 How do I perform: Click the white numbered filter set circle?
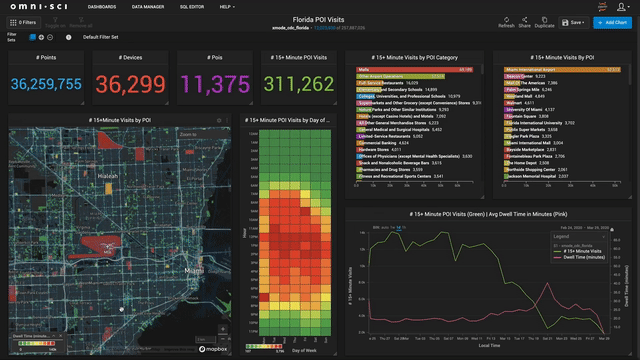[69, 37]
